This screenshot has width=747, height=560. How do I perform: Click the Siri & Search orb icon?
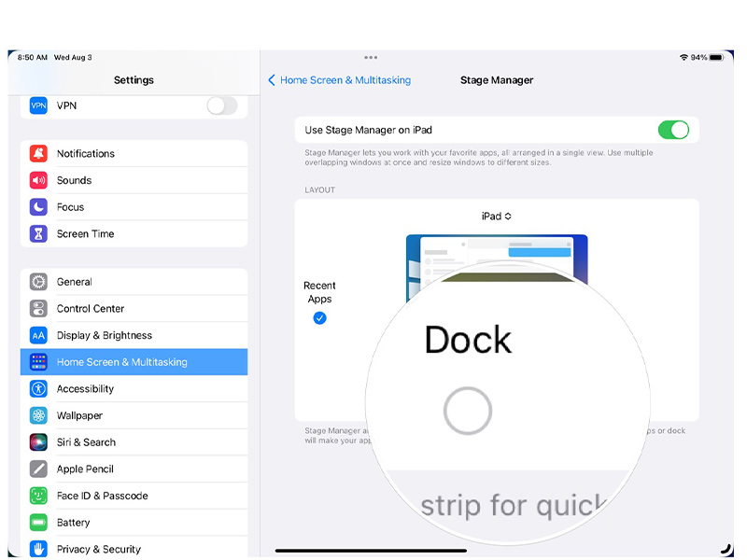pyautogui.click(x=38, y=441)
